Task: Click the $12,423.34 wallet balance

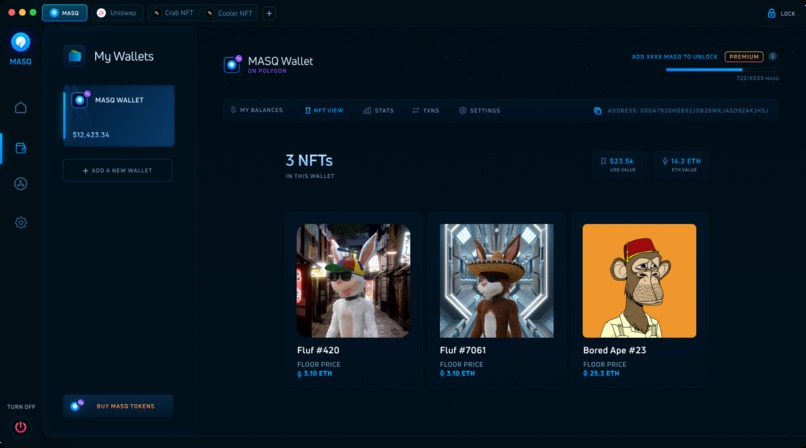Action: click(x=91, y=135)
